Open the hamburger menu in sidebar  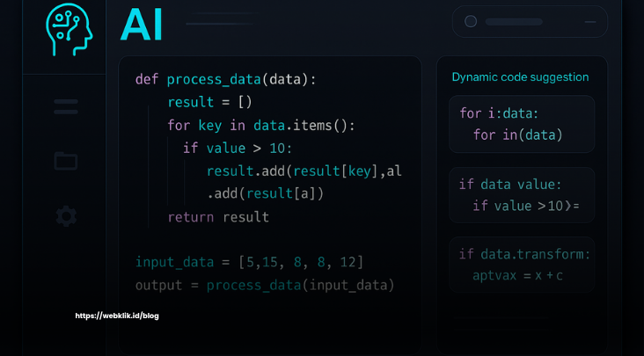click(66, 106)
